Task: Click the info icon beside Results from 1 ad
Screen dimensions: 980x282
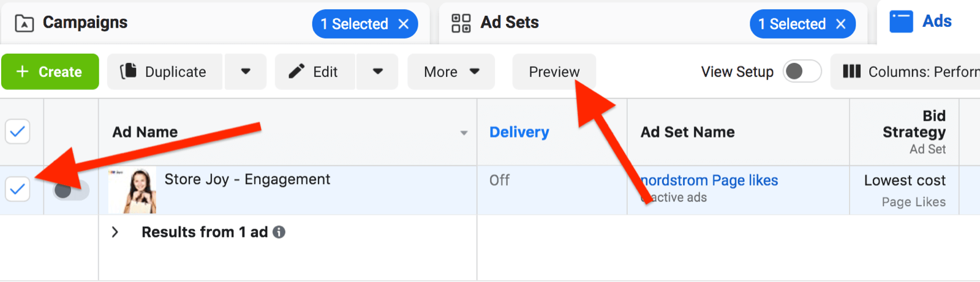Action: (x=279, y=232)
